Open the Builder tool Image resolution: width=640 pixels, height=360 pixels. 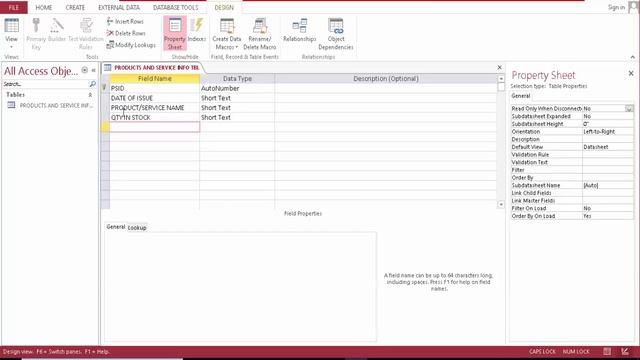(x=57, y=31)
